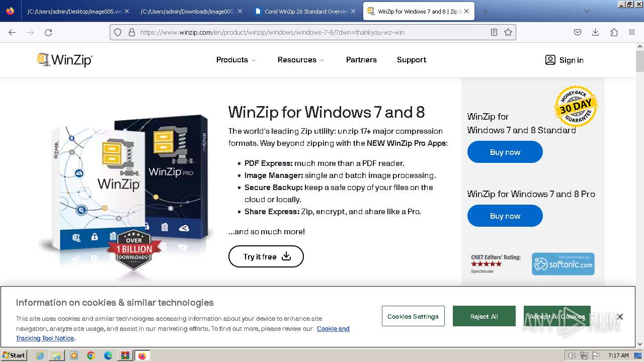
Task: Open the Windows Start menu
Action: [14, 355]
